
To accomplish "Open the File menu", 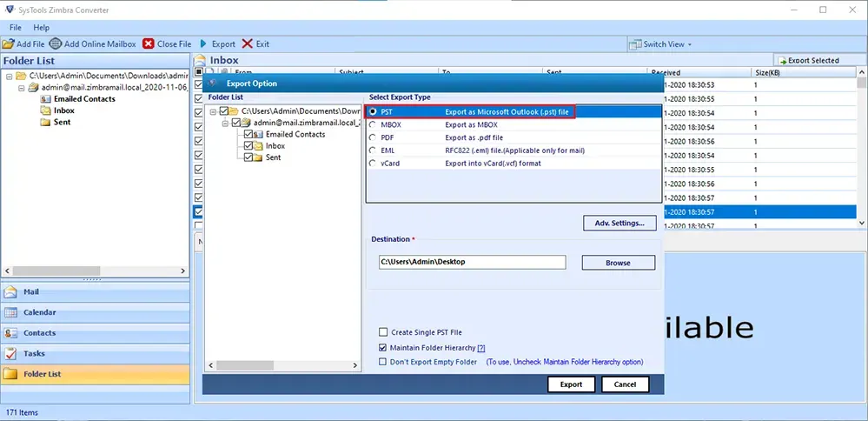I will 16,27.
